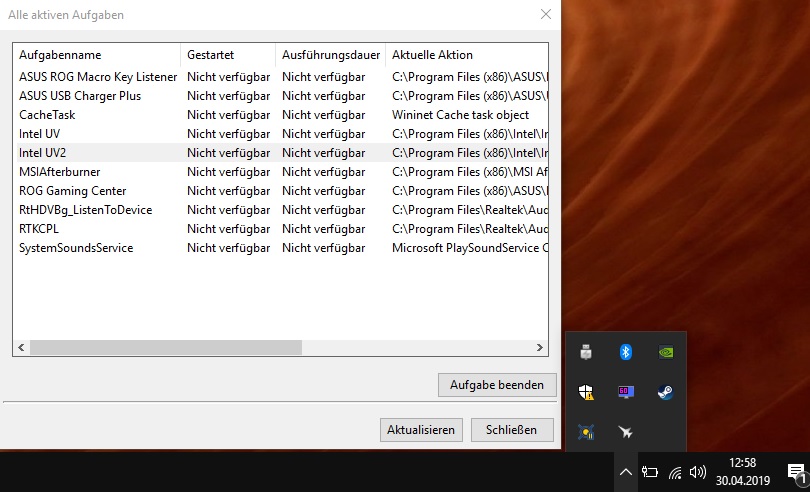Image resolution: width=810 pixels, height=492 pixels.
Task: Select the RtHDVBg_ListenToDevice task
Action: pos(85,210)
